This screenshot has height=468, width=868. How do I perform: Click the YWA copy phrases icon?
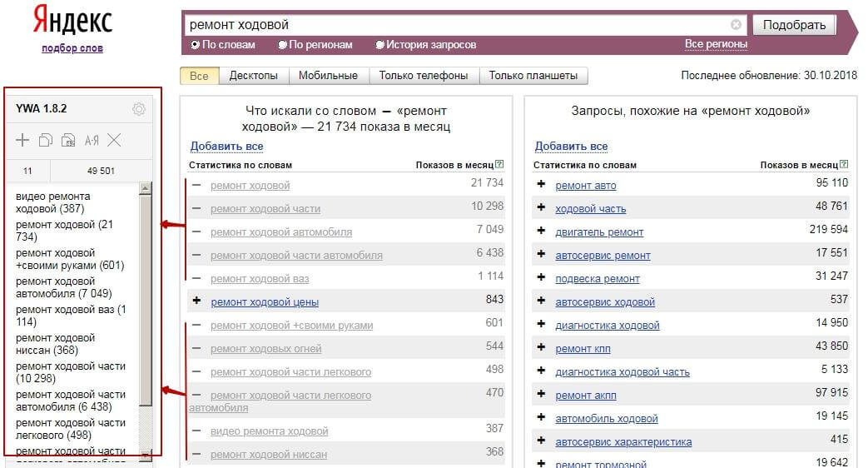46,141
